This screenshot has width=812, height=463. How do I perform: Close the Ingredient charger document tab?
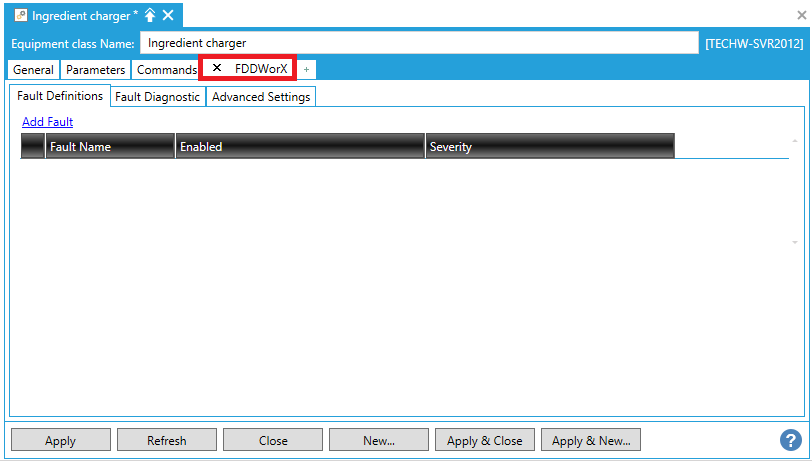[168, 16]
